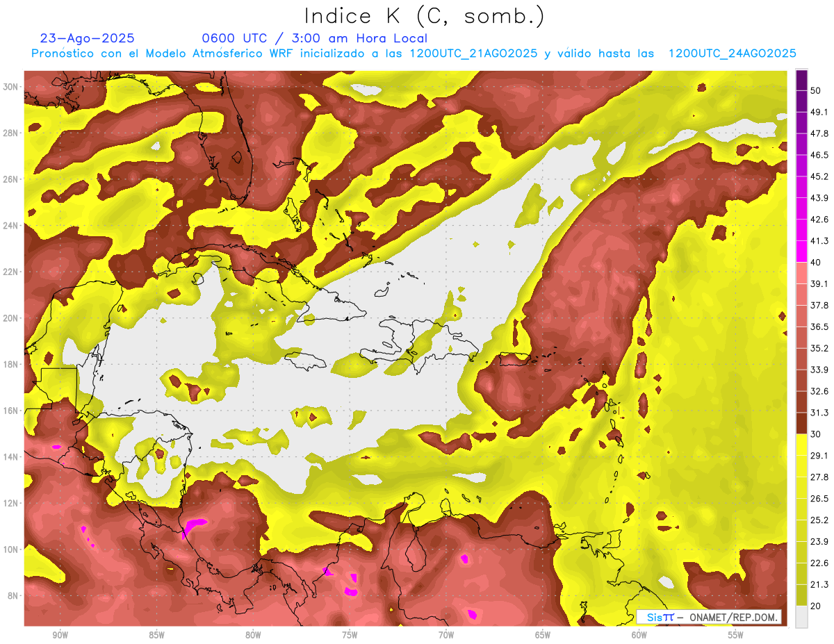Click the latitude axis label "14N"
Image resolution: width=834 pixels, height=644 pixels.
pos(10,456)
